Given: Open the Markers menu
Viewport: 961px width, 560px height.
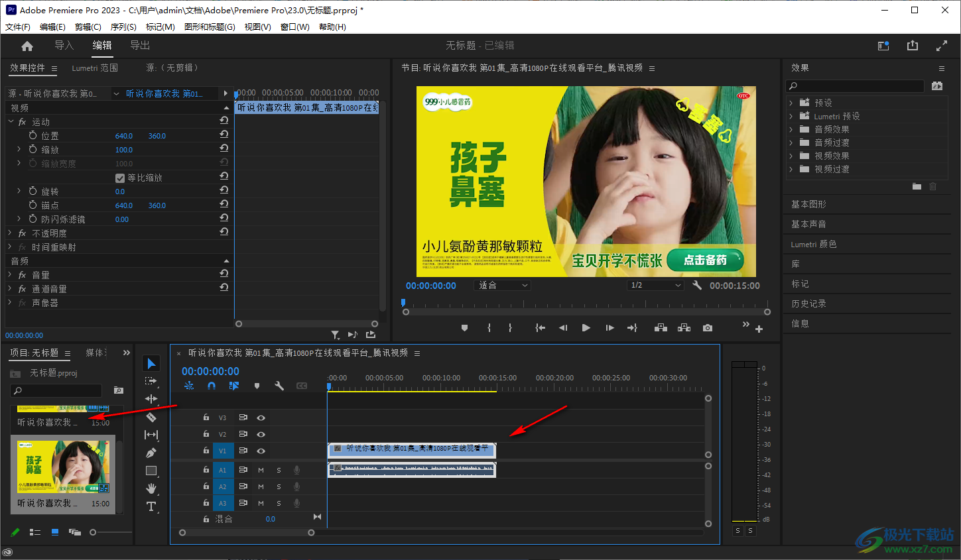Looking at the screenshot, I should coord(160,27).
